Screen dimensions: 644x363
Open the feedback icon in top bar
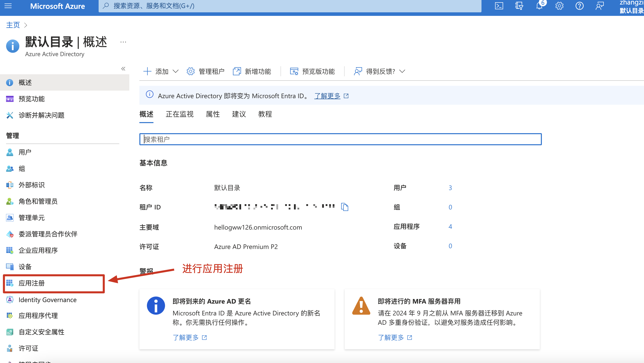coord(600,6)
